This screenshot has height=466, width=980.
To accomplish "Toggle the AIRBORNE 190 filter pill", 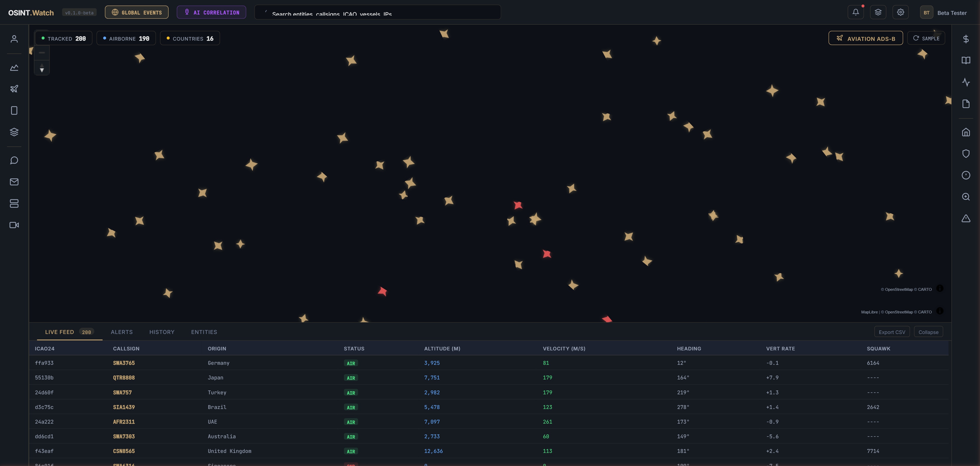I will [126, 38].
